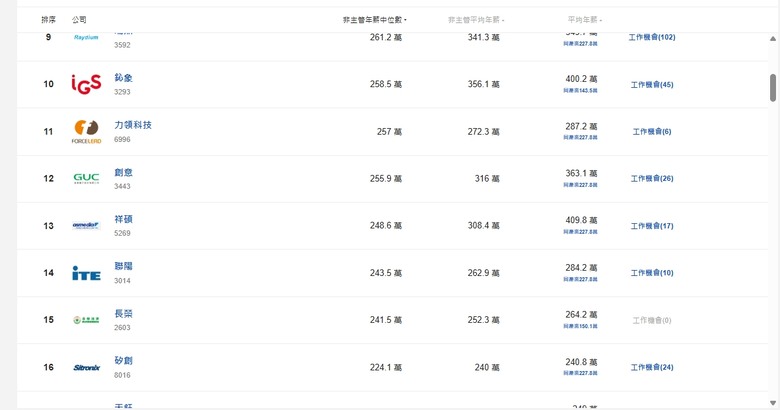Image resolution: width=780 pixels, height=410 pixels.
Task: Open same-industry link under 240.8 萬
Action: pos(581,373)
